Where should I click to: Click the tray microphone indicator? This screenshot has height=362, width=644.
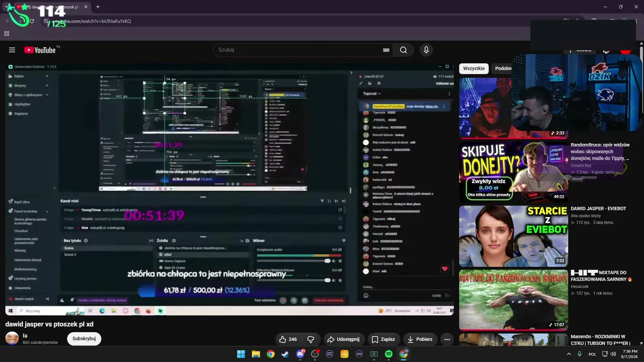(x=580, y=354)
